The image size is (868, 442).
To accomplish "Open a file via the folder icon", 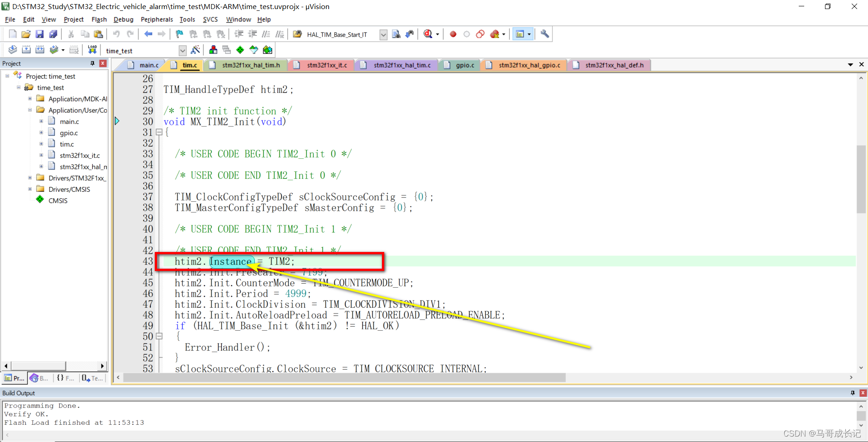I will [x=26, y=34].
